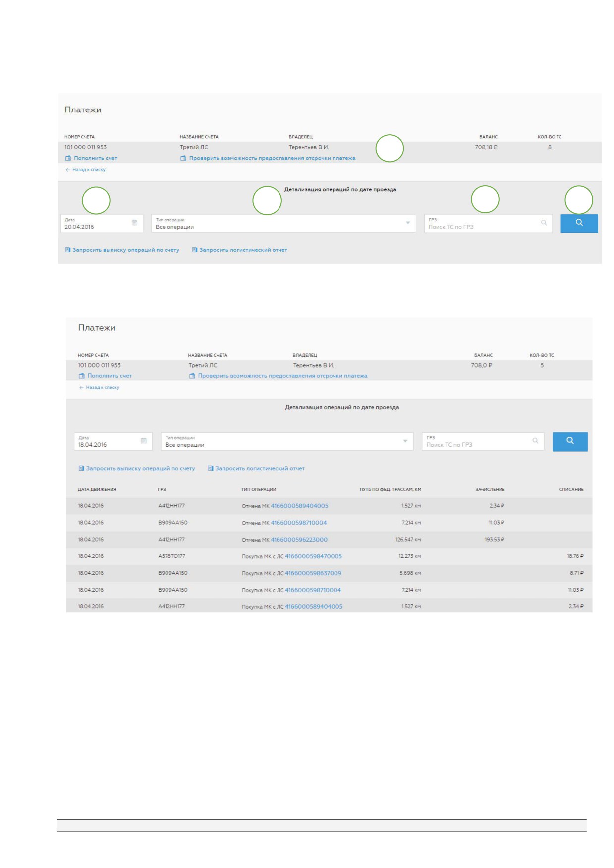Click the back arrow of 'Назад к списку' under balance 708,18 ₽
Image resolution: width=614 pixels, height=868 pixels.
68,170
